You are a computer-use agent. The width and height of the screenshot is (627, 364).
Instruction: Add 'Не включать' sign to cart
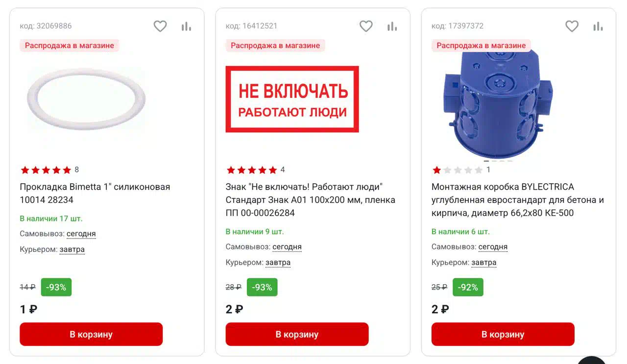click(x=297, y=334)
